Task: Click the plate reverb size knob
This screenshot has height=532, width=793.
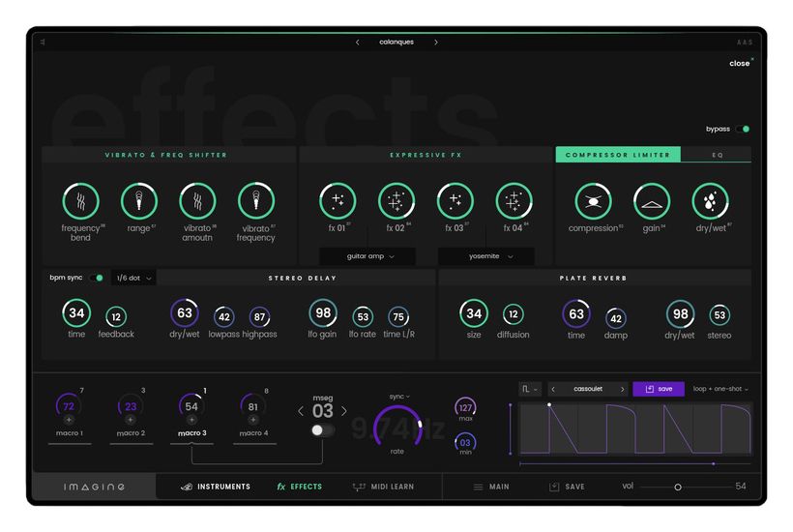Action: click(474, 313)
